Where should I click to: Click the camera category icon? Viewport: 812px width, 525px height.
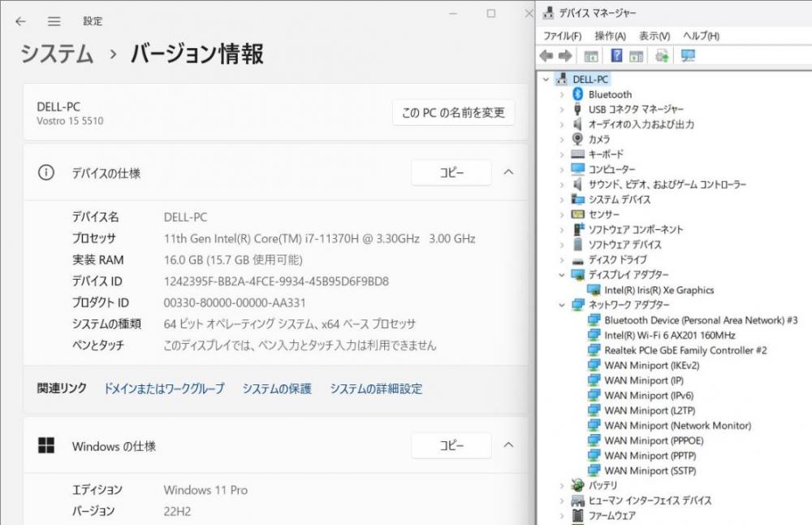coord(578,139)
